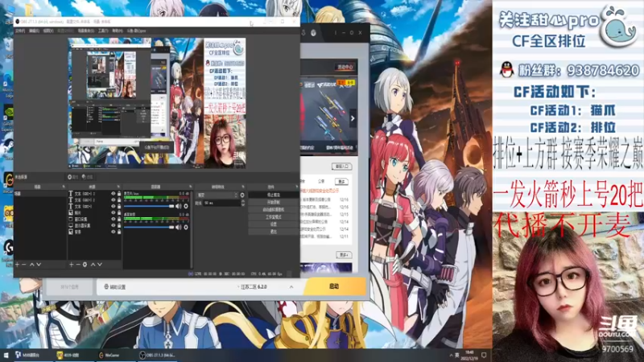Click WeGame header download icon
The height and width of the screenshot is (362, 644).
point(303,33)
